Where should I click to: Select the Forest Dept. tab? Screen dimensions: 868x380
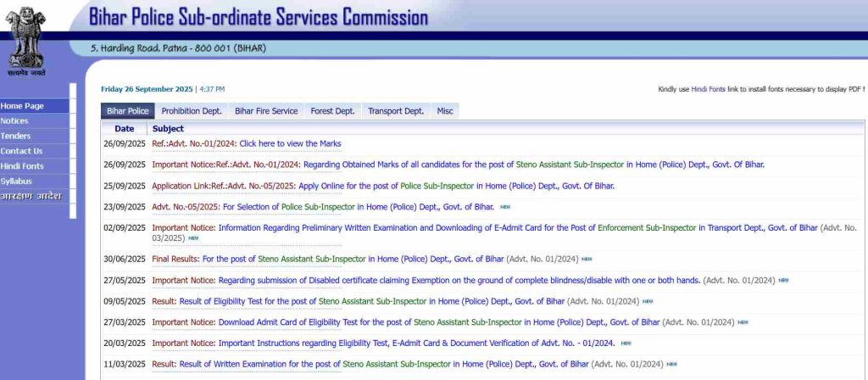[x=332, y=111]
